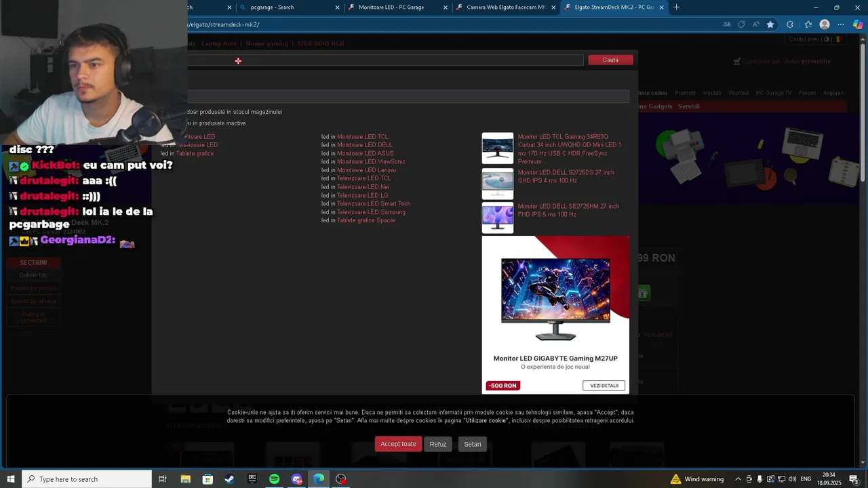Open the browser Extensions icon
This screenshot has height=488, width=868.
pyautogui.click(x=790, y=24)
